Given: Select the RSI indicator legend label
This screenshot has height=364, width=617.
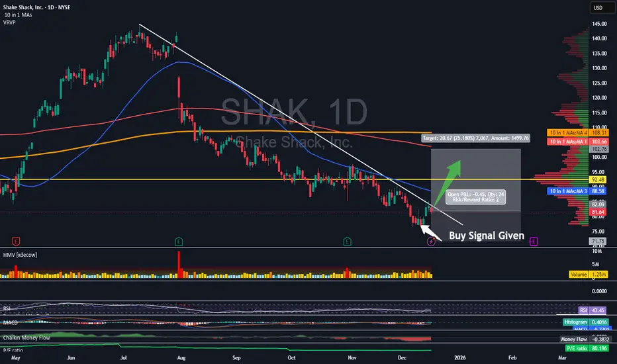Looking at the screenshot, I should (x=7, y=308).
